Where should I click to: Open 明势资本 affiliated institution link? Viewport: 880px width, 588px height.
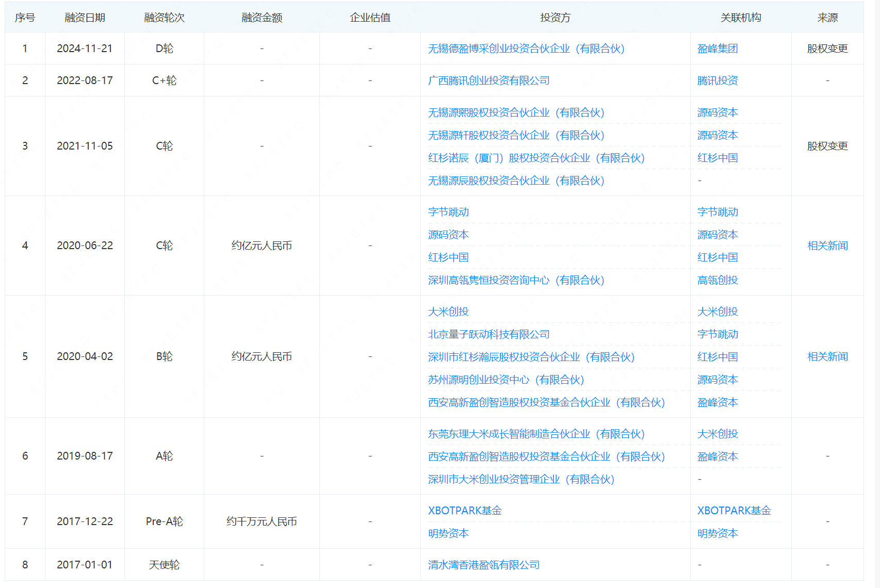(x=718, y=533)
